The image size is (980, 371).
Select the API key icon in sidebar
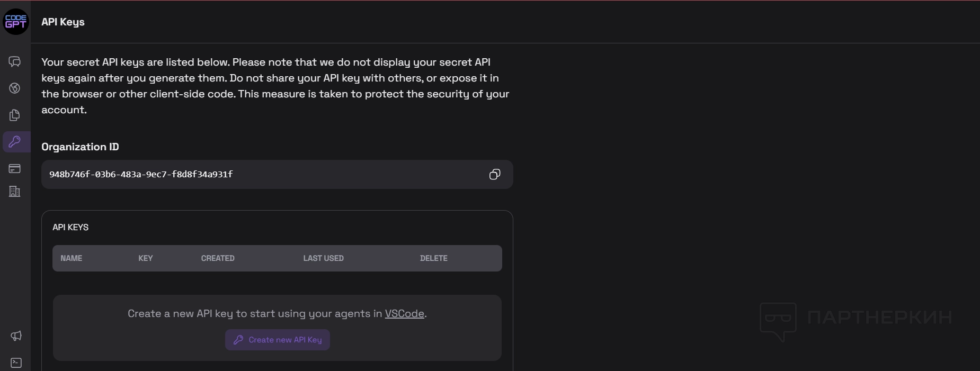coord(15,142)
